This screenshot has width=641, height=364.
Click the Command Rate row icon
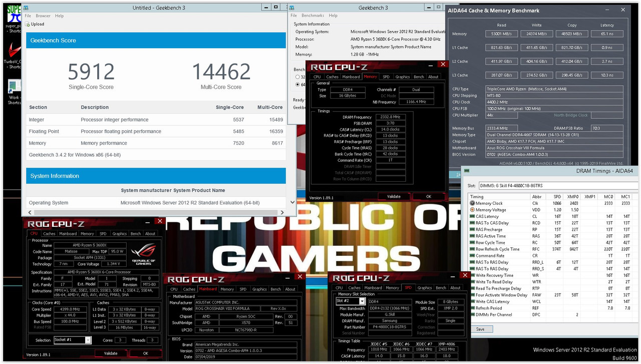tap(472, 255)
